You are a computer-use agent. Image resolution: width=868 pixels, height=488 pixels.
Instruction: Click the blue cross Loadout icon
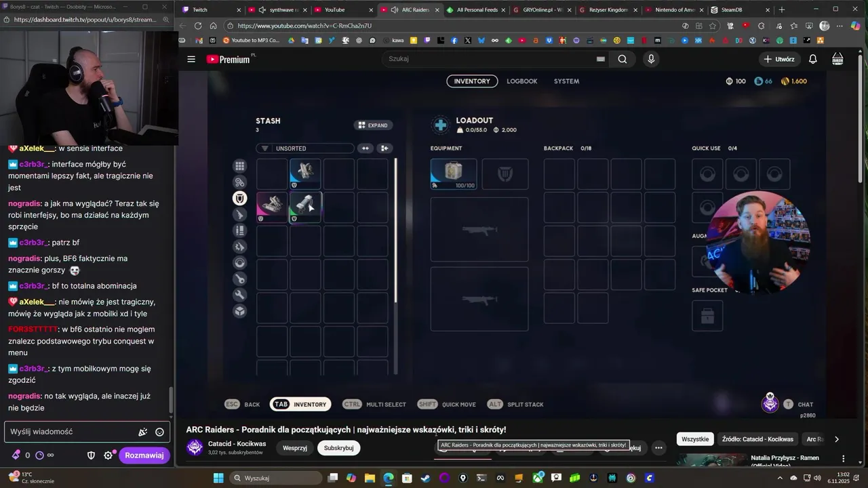(441, 125)
